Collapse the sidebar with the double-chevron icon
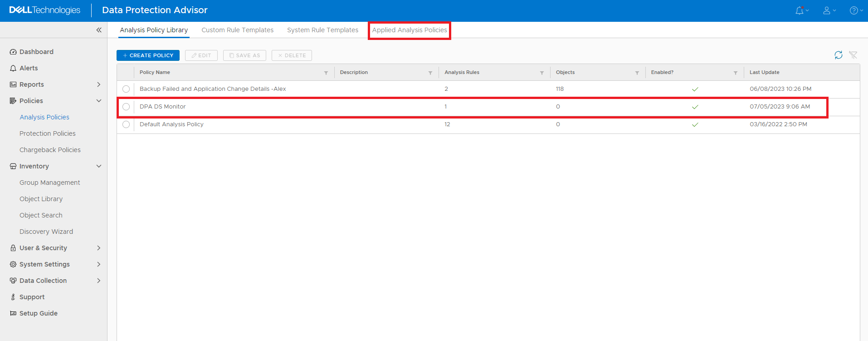The width and height of the screenshot is (868, 341). point(99,30)
